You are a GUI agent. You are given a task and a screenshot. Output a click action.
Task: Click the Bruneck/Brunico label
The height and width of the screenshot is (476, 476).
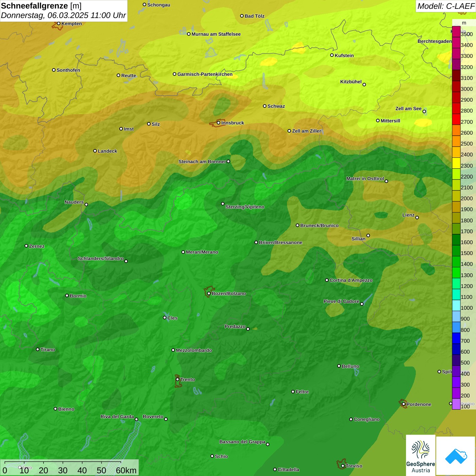[319, 225]
